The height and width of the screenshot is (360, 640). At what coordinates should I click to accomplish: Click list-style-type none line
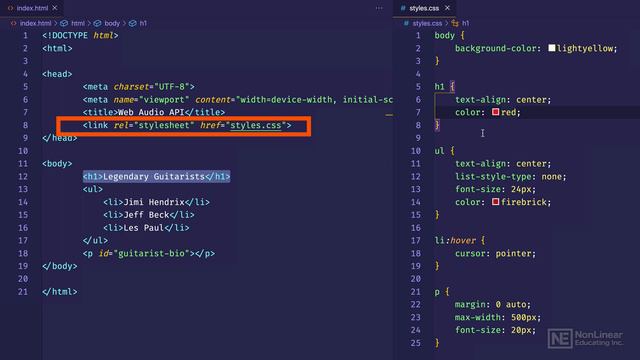click(x=511, y=176)
